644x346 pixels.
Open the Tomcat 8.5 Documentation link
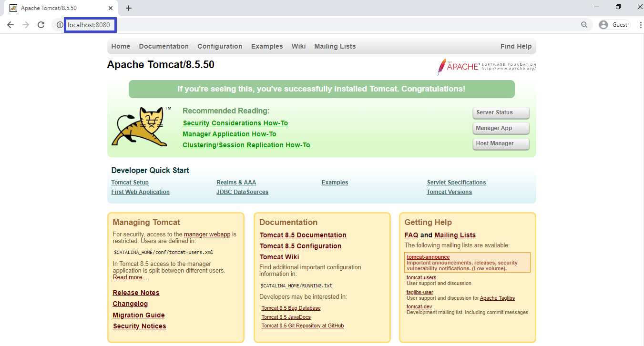point(303,235)
